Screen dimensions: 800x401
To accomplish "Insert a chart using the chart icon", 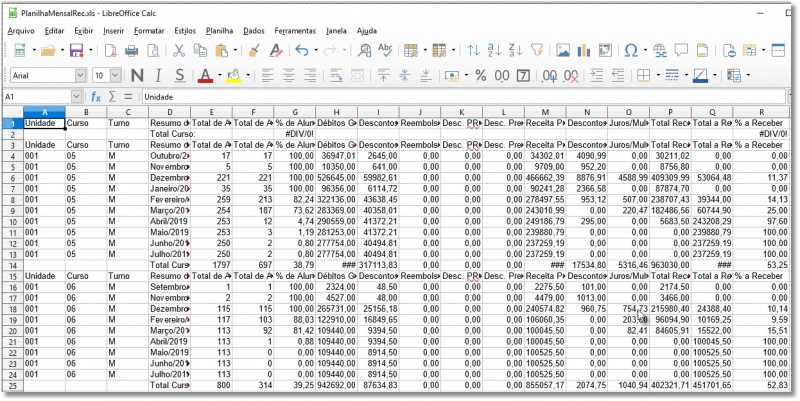I will 585,50.
